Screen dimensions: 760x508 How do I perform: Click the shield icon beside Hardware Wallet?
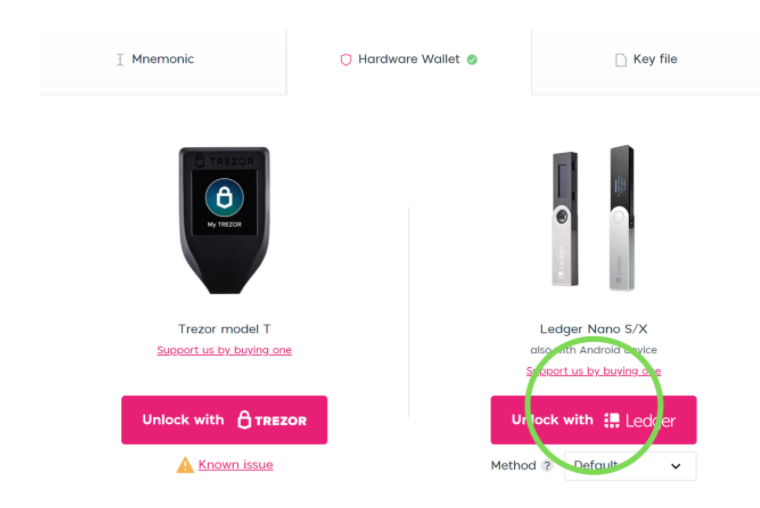click(x=346, y=60)
